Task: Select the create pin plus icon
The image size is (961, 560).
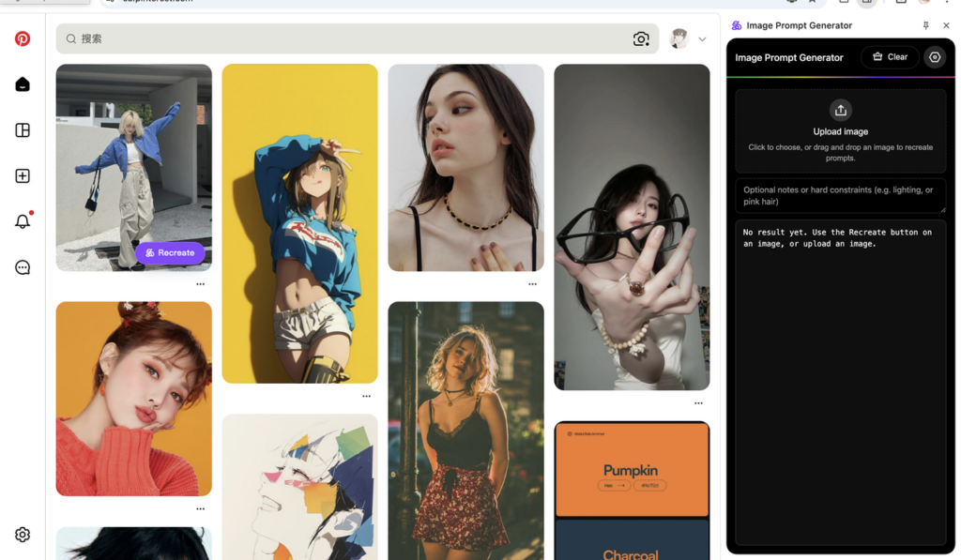Action: 23,175
